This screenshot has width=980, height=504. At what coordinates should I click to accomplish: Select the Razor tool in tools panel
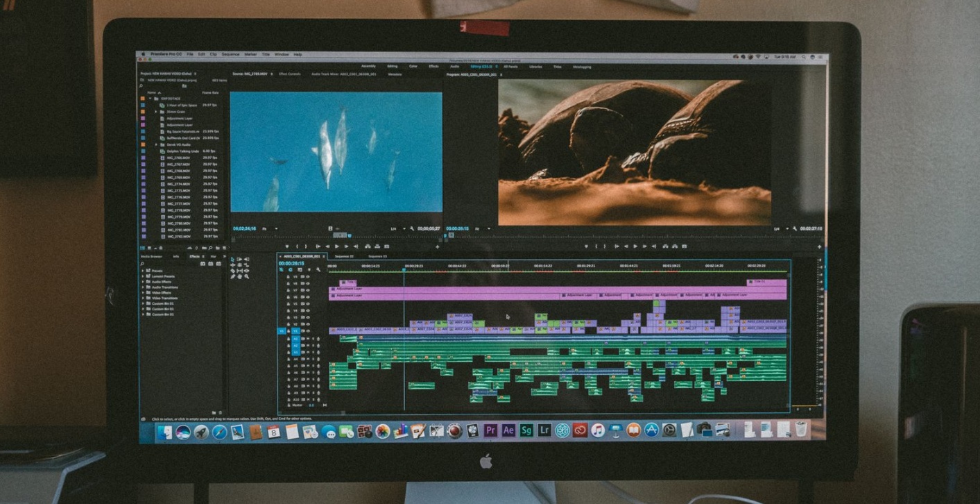pyautogui.click(x=246, y=264)
